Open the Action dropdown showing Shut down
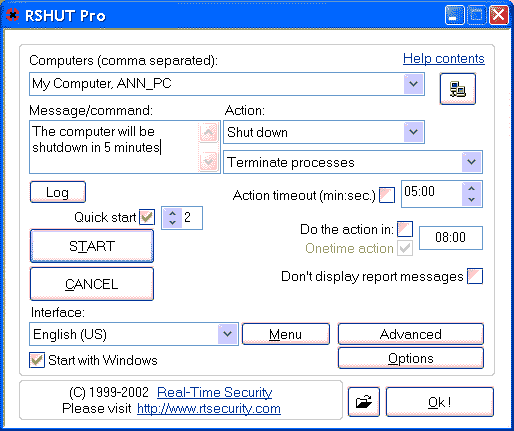The width and height of the screenshot is (514, 431). tap(414, 132)
